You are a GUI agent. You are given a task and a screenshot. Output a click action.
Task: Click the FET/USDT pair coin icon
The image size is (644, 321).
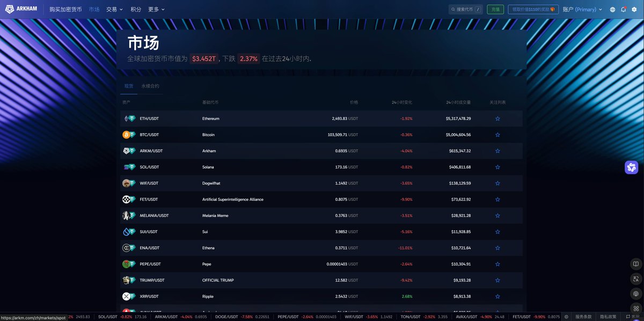click(x=129, y=199)
